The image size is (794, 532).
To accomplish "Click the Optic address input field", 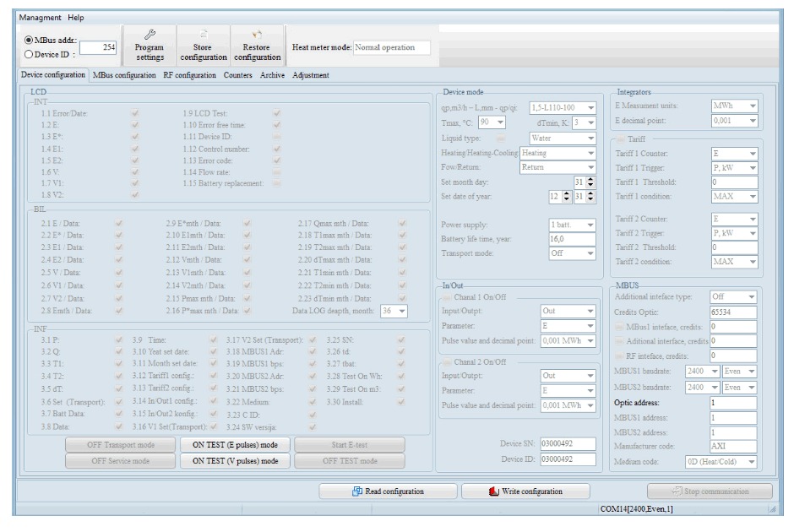I will coord(732,404).
